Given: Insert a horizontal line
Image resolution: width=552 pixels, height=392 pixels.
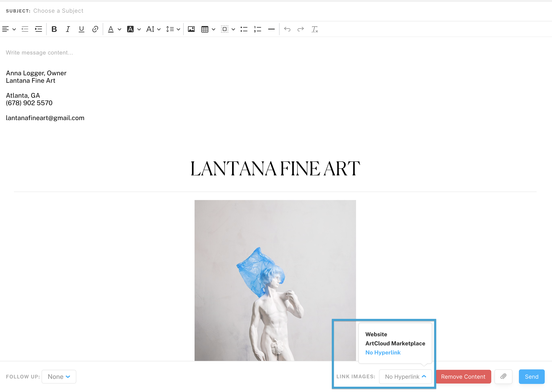Looking at the screenshot, I should [271, 29].
